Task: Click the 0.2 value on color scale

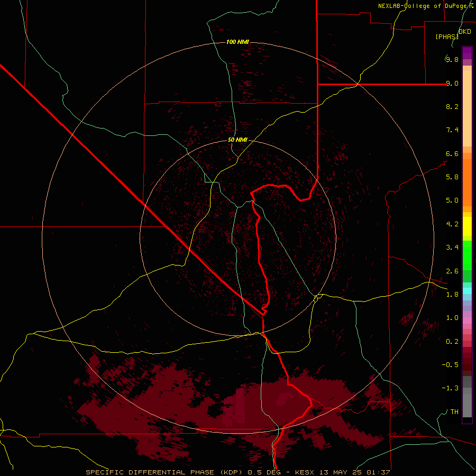Action: click(x=452, y=342)
